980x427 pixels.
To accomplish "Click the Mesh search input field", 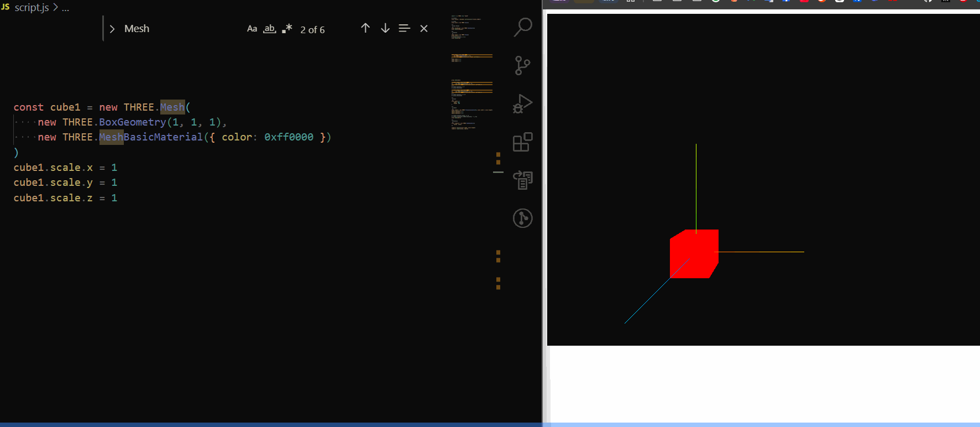I will (180, 29).
